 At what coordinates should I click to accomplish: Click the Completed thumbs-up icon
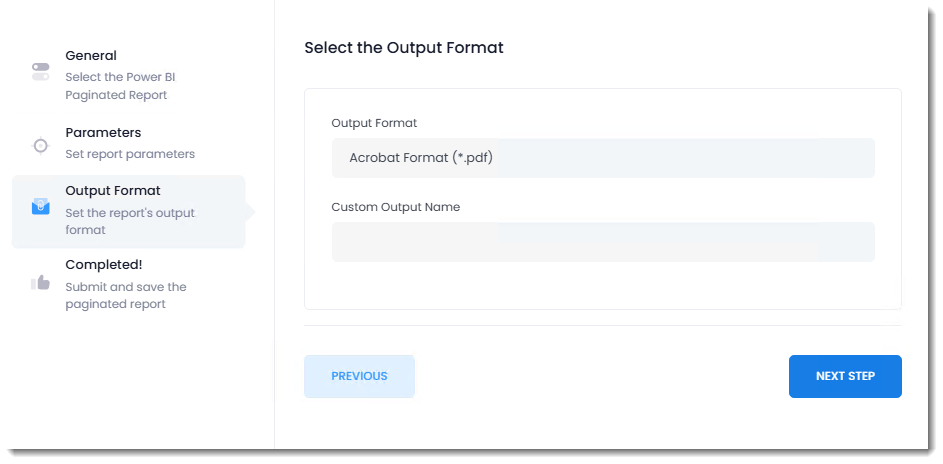click(40, 283)
